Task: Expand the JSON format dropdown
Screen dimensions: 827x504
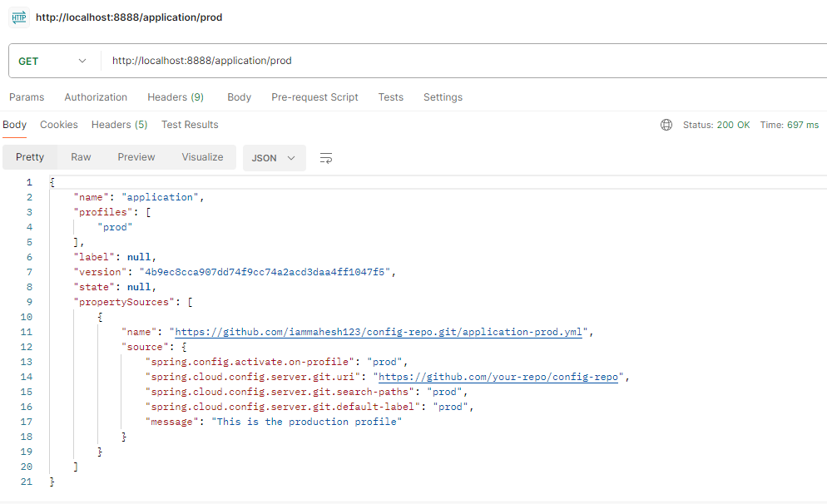Action: coord(274,158)
